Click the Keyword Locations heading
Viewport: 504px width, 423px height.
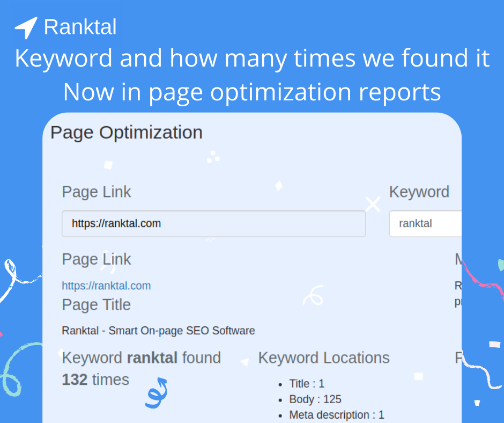tap(324, 358)
